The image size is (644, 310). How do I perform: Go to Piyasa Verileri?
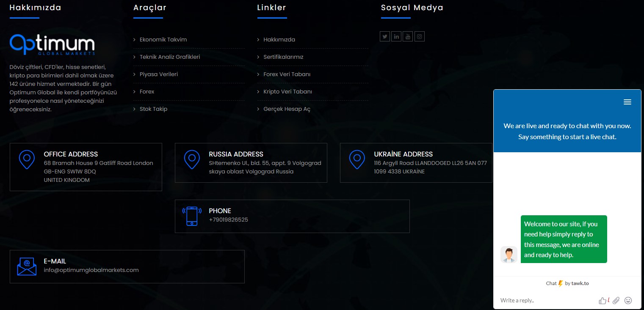pyautogui.click(x=159, y=74)
